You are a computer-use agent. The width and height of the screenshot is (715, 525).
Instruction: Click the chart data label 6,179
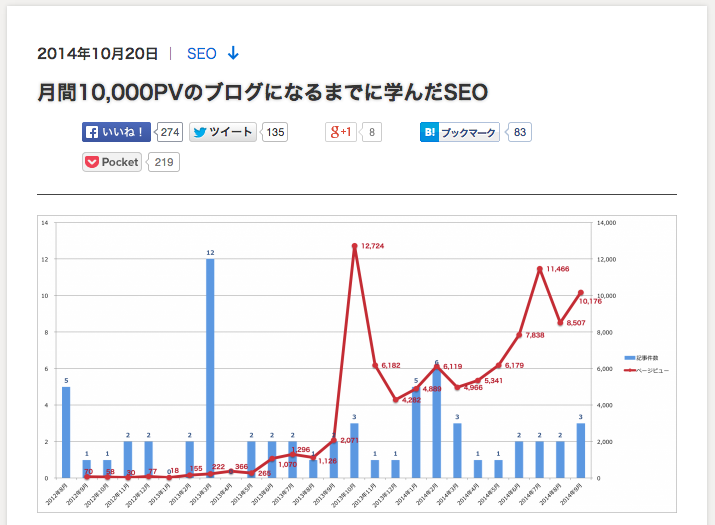pyautogui.click(x=514, y=365)
